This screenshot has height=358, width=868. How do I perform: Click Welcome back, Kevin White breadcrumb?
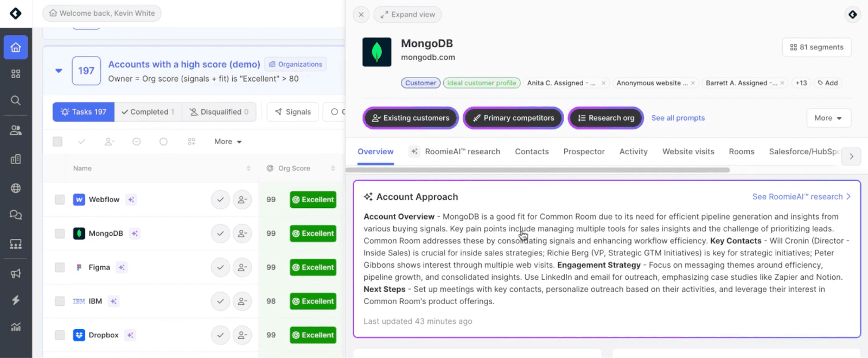tap(101, 13)
